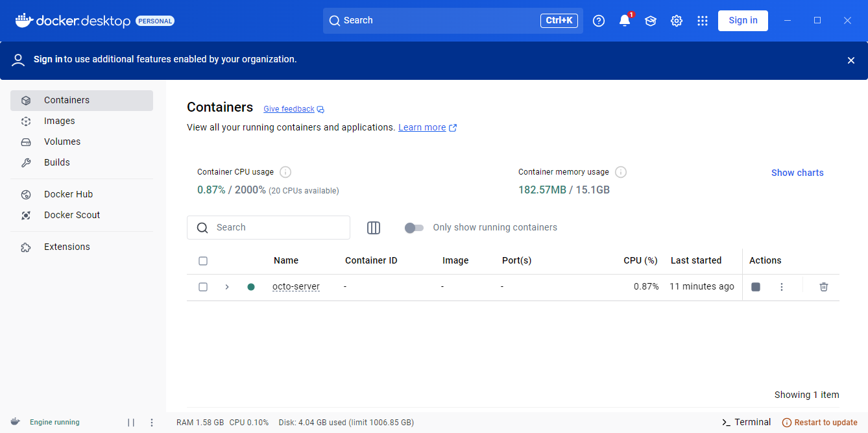This screenshot has height=433, width=868.
Task: Click the manage columns icon
Action: [374, 228]
